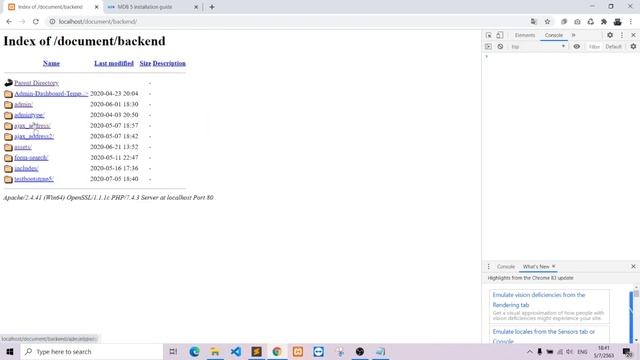Screen dimensions: 640x360
Task: Close the DevTools drawer
Action: click(x=633, y=267)
